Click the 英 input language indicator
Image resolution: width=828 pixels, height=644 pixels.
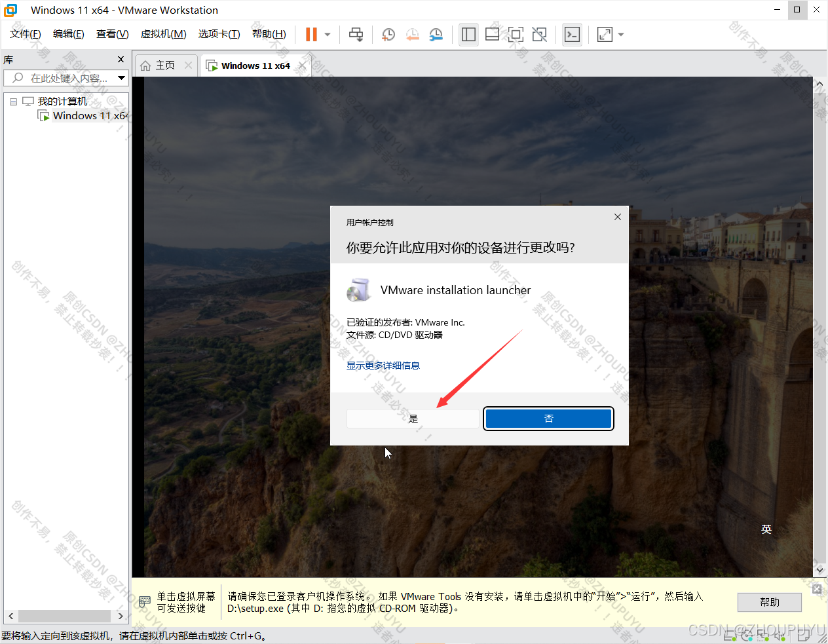pyautogui.click(x=766, y=529)
